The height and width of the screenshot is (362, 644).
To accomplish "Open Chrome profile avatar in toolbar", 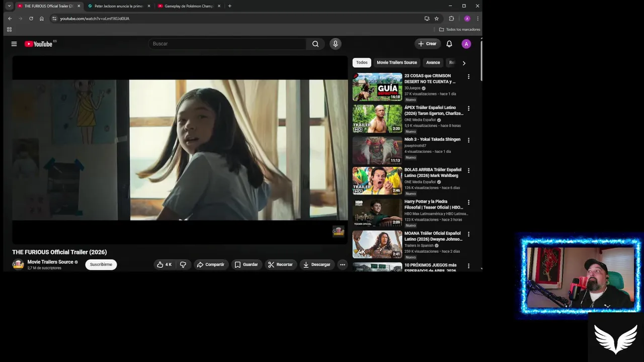I will (467, 19).
